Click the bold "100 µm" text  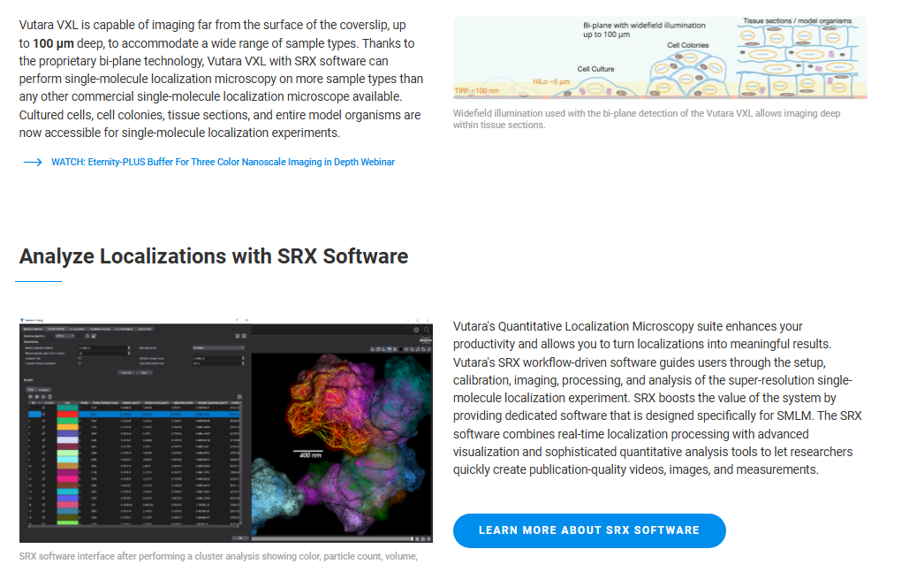pos(53,43)
